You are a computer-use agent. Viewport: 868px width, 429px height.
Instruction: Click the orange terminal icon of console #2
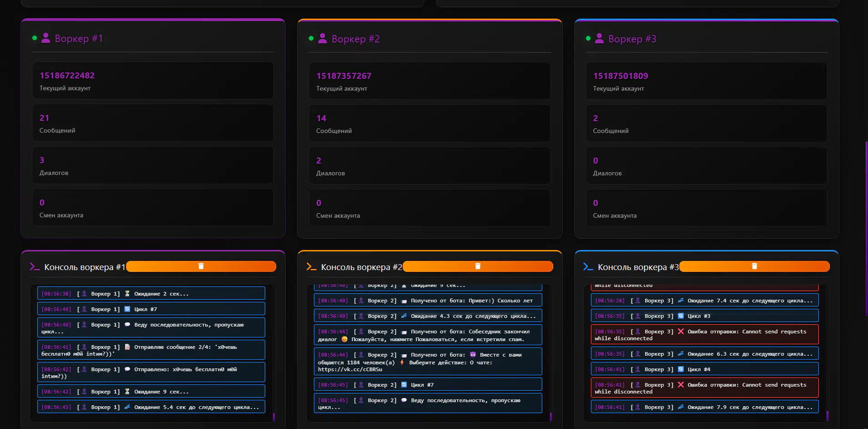311,267
